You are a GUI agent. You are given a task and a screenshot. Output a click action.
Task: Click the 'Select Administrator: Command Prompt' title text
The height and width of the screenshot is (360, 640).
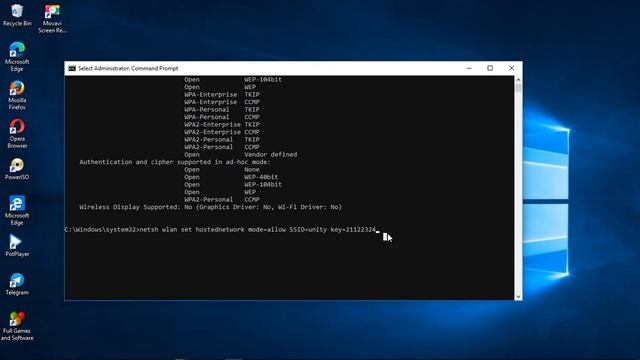(128, 69)
